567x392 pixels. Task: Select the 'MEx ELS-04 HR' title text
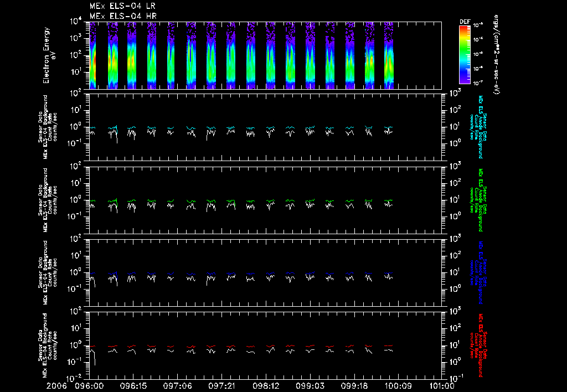tap(123, 16)
